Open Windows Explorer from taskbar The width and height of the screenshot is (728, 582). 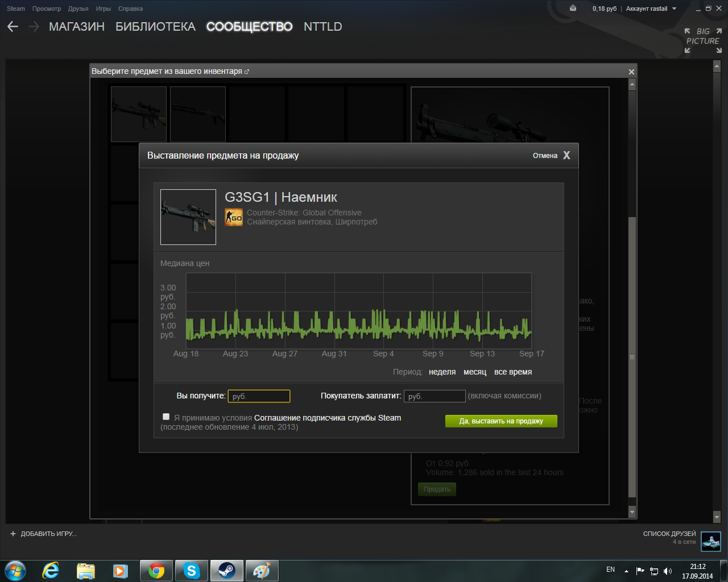86,571
